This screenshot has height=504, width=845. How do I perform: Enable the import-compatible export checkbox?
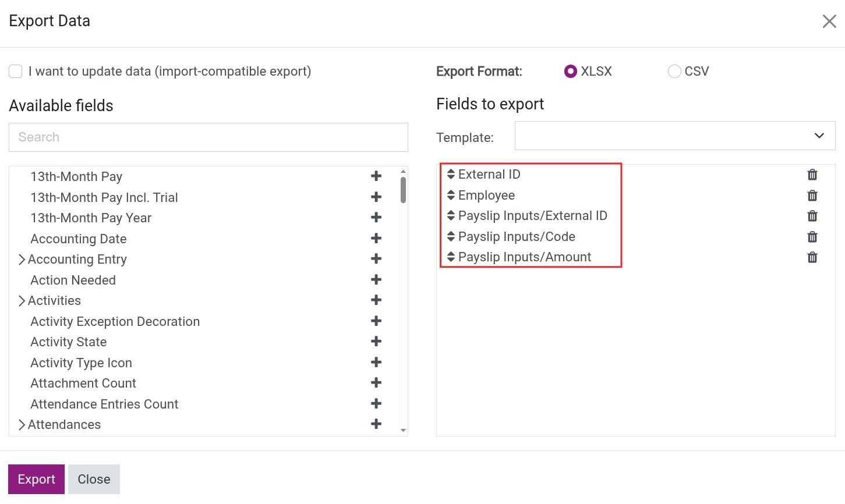(16, 71)
